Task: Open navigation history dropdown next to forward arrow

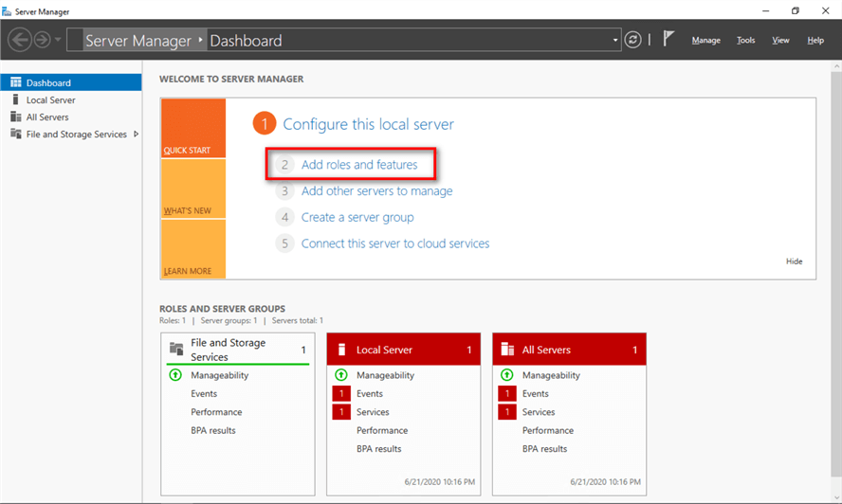Action: pyautogui.click(x=59, y=41)
